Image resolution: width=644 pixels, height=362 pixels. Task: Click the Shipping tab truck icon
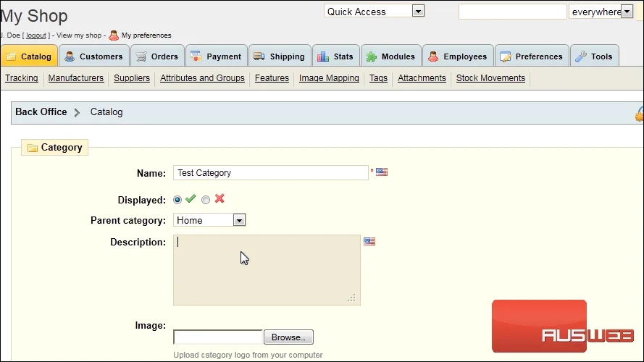tap(259, 56)
